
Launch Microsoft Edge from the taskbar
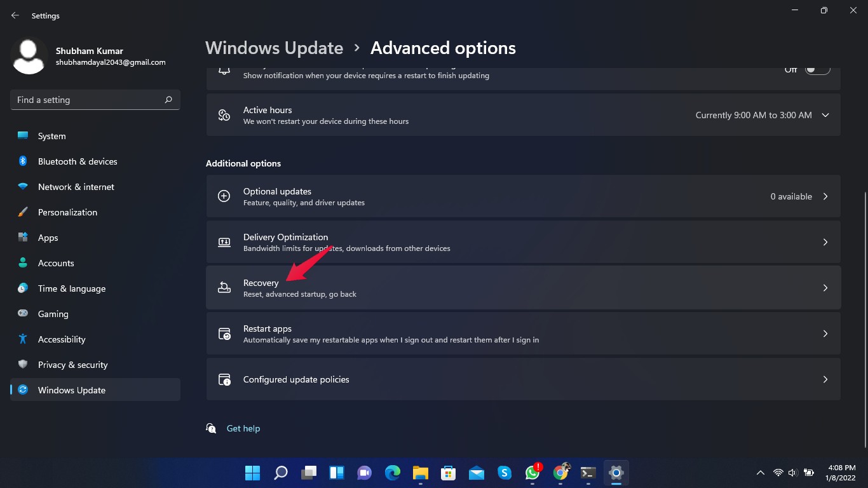click(x=393, y=473)
